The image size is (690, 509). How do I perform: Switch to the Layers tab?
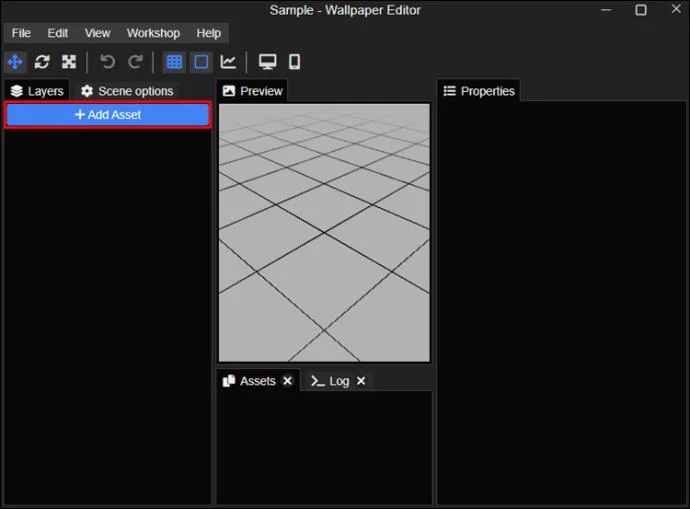tap(37, 91)
